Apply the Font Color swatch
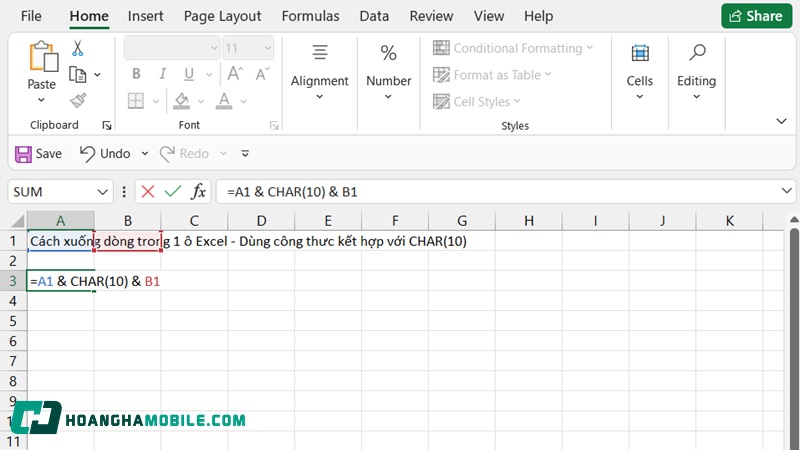 223,101
